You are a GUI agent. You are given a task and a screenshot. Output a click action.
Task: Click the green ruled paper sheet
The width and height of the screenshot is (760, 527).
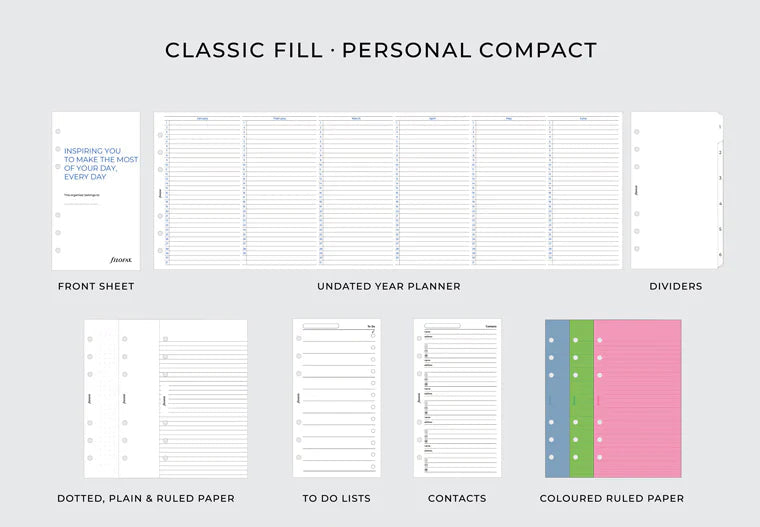coord(581,398)
